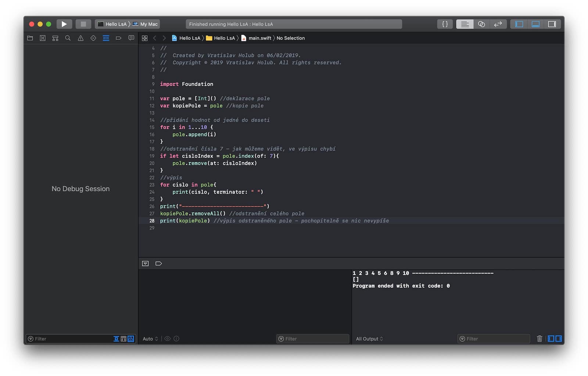
Task: Select the Standard editor mode
Action: pos(465,24)
